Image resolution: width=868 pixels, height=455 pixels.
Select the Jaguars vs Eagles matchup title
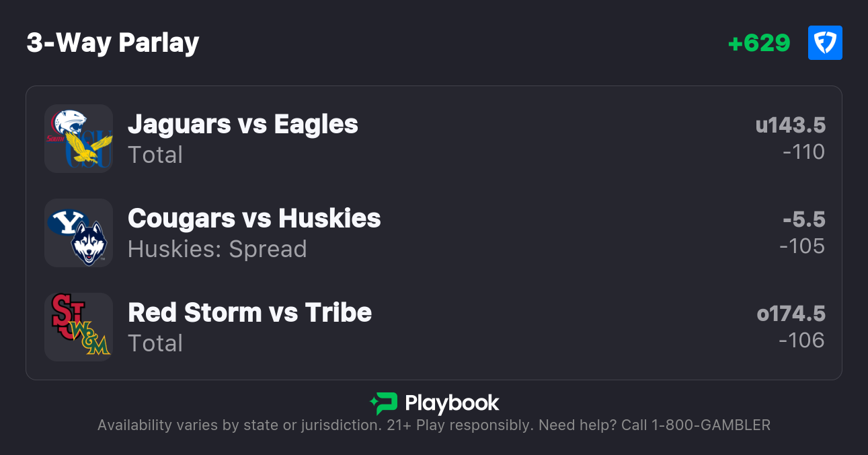point(243,124)
